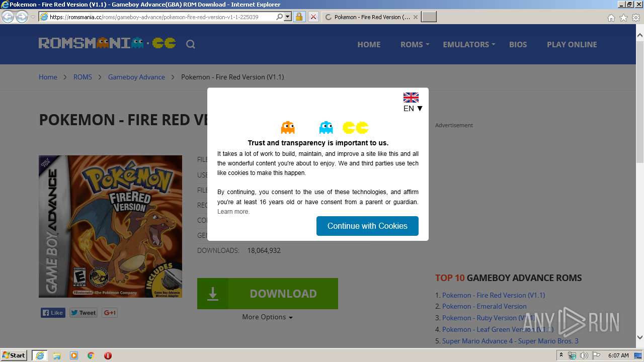Open the EN language selector dropdown
Viewport: 644px width, 362px height.
(413, 108)
